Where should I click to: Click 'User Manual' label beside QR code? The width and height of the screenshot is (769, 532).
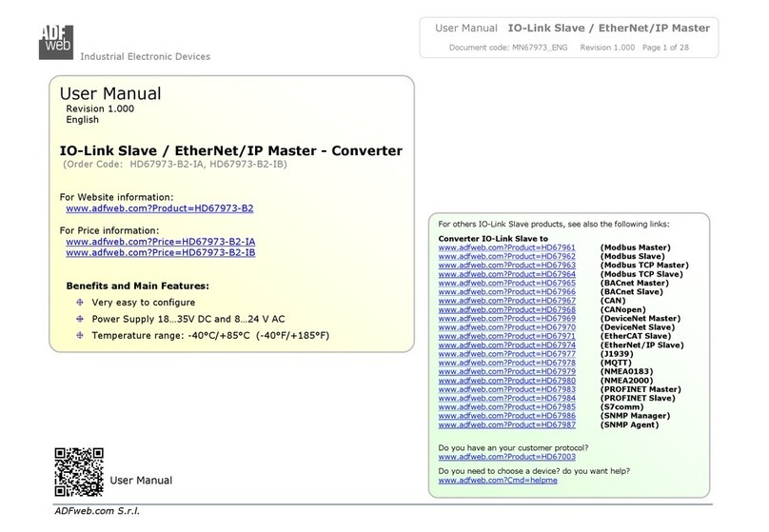click(141, 481)
